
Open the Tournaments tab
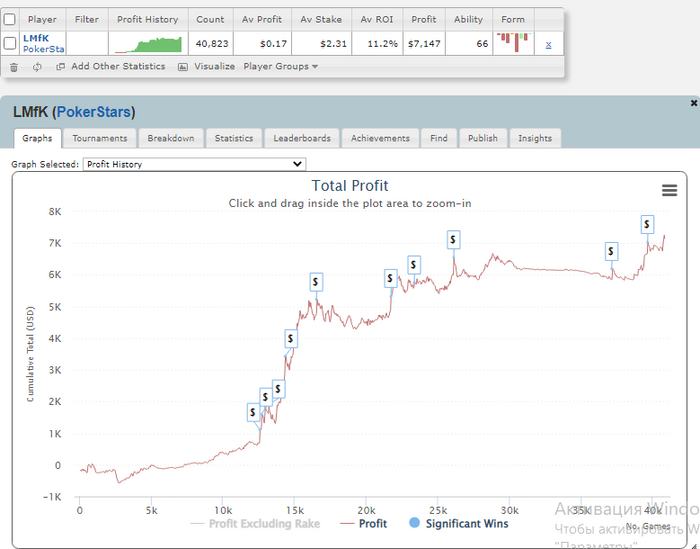(100, 138)
